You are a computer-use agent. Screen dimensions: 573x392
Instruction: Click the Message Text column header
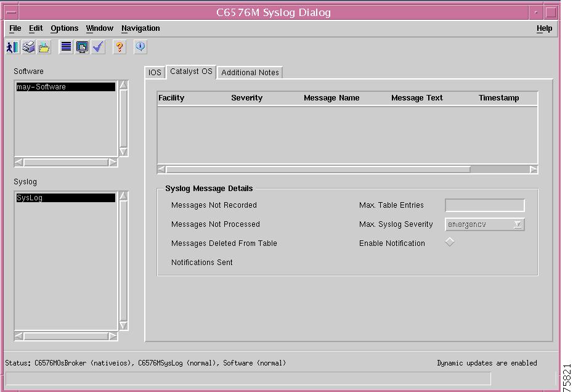(x=417, y=98)
